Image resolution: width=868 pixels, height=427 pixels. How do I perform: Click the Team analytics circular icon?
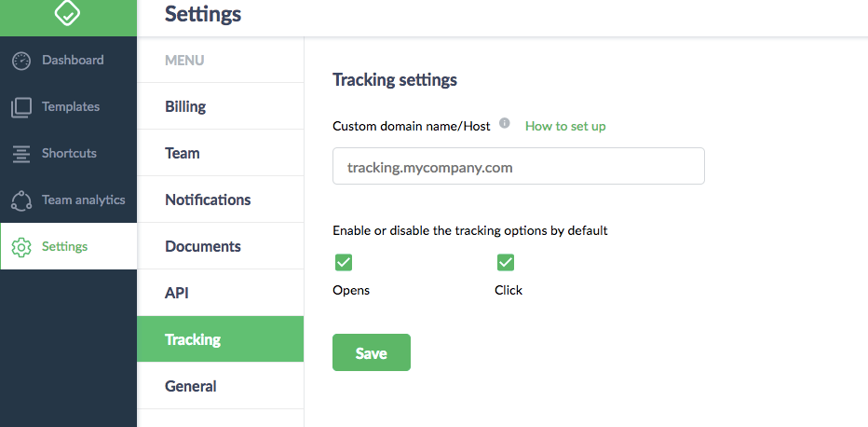coord(21,200)
